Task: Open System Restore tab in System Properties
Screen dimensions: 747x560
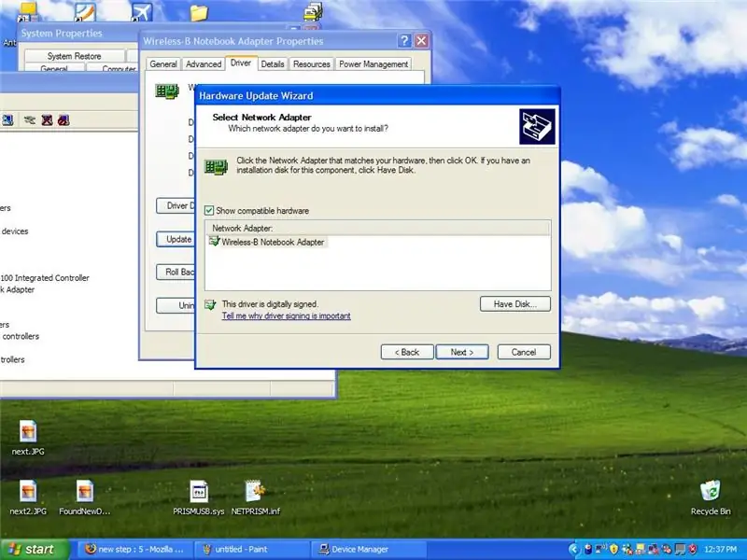Action: pyautogui.click(x=75, y=56)
